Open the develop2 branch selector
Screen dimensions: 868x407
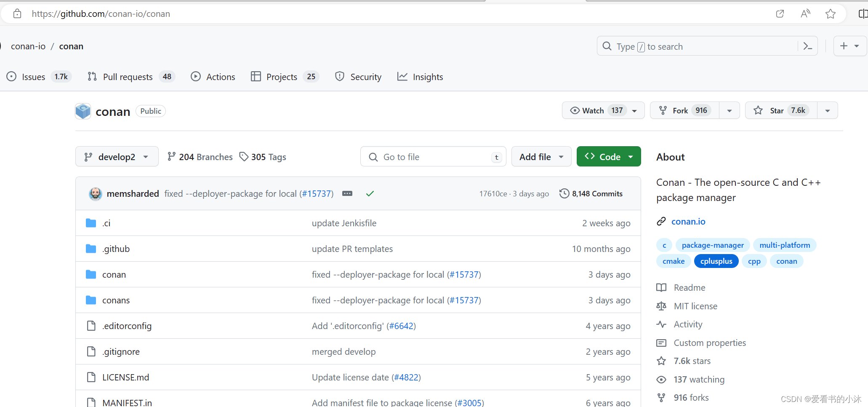pyautogui.click(x=117, y=157)
